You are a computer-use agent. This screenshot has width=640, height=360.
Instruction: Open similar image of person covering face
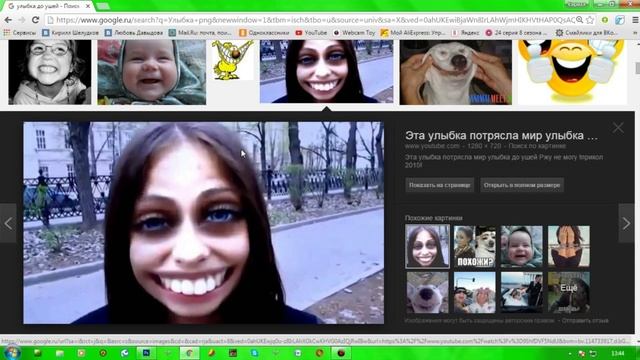(569, 246)
